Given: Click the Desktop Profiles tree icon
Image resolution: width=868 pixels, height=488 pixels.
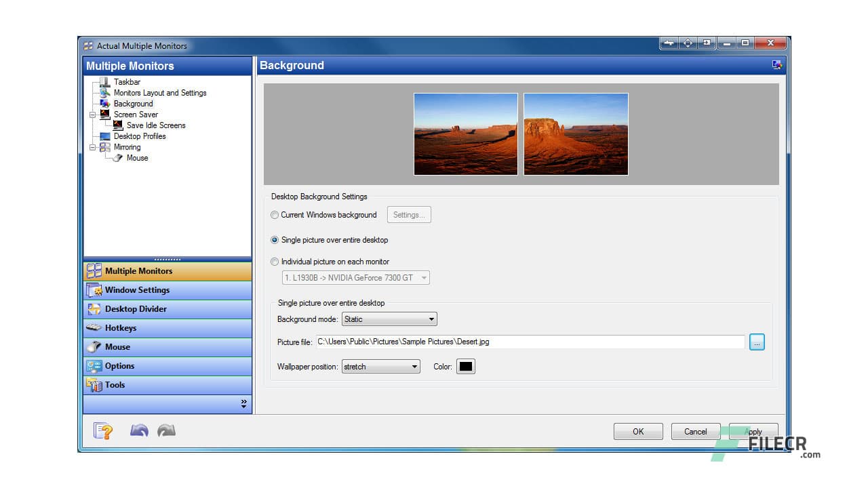Looking at the screenshot, I should [x=104, y=136].
